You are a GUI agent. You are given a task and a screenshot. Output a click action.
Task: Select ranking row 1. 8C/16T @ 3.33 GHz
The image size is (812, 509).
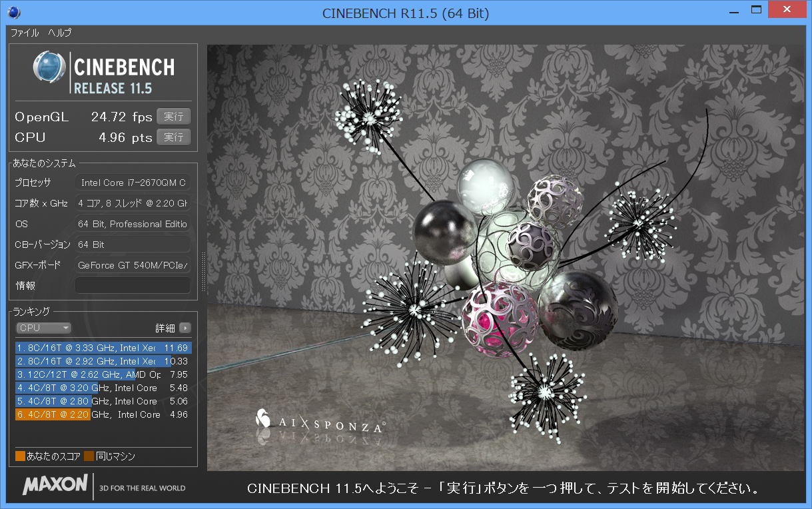(x=103, y=348)
